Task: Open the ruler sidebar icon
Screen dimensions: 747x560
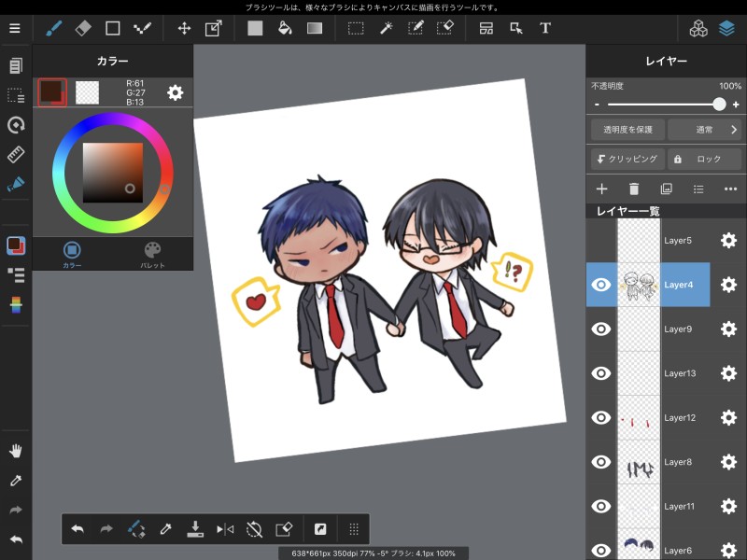Action: coord(16,154)
